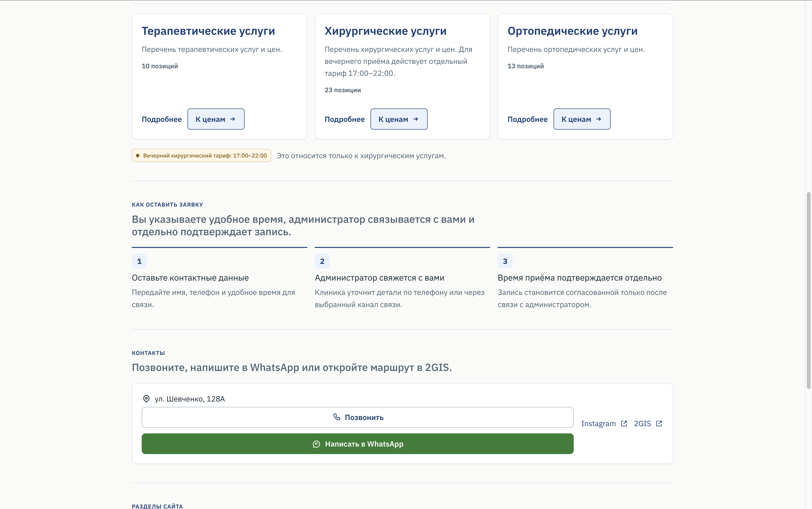Click Подробнее under Терапевтические услуги
This screenshot has width=812, height=509.
pos(162,119)
